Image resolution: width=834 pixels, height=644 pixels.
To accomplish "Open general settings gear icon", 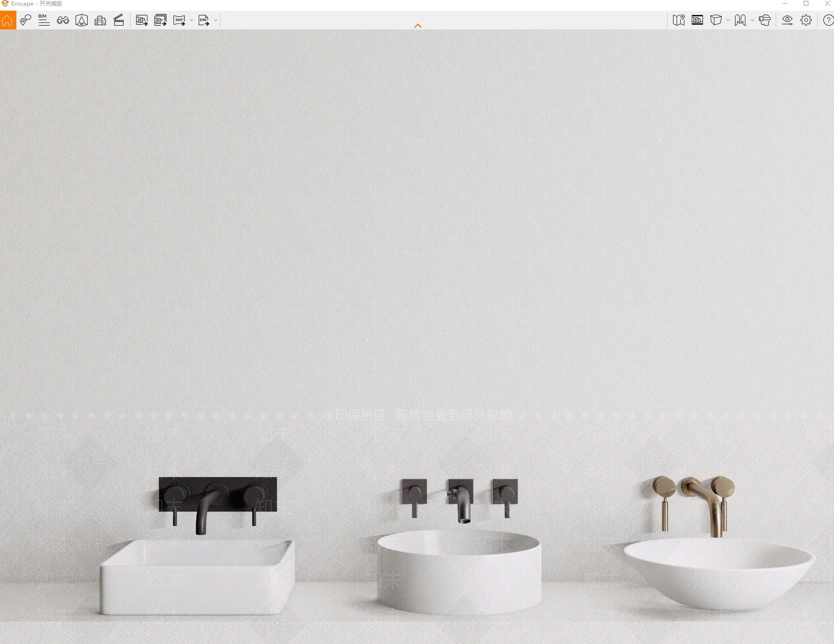I will [x=806, y=20].
